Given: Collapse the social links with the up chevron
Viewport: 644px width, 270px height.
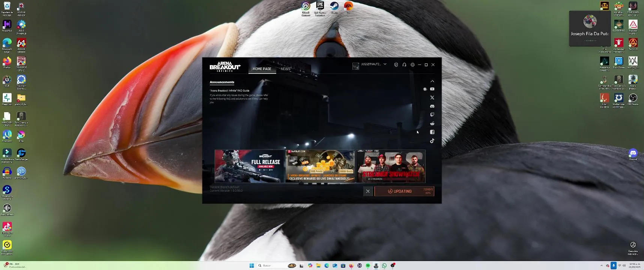Looking at the screenshot, I should click(x=432, y=81).
